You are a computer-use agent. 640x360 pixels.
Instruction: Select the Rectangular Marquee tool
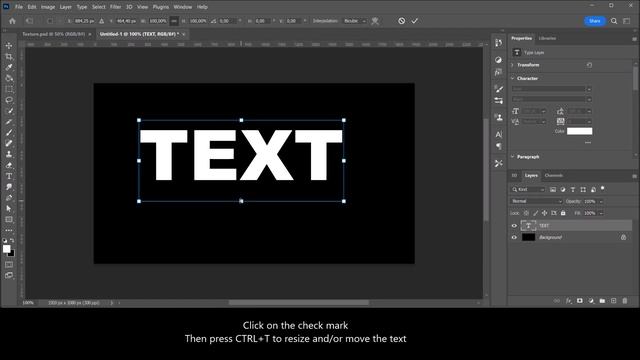[x=9, y=89]
